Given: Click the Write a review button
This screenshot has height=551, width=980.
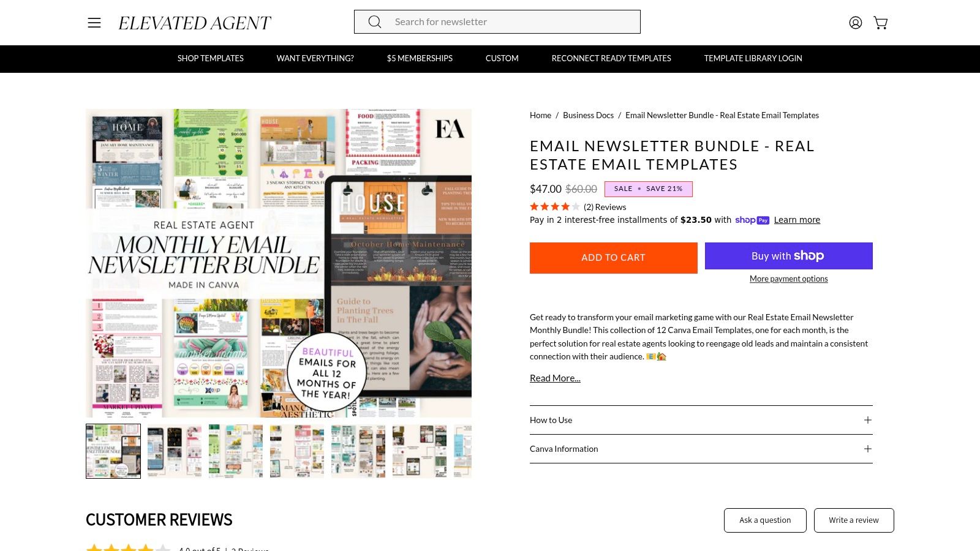Looking at the screenshot, I should tap(854, 520).
